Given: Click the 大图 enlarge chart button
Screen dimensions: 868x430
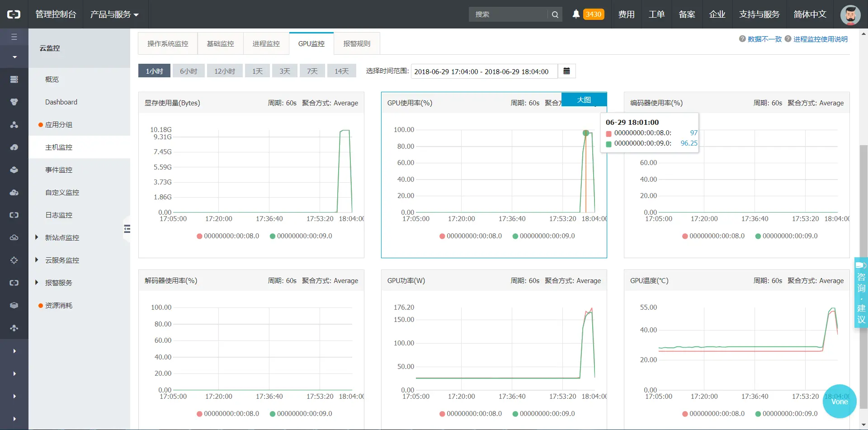Looking at the screenshot, I should (584, 99).
